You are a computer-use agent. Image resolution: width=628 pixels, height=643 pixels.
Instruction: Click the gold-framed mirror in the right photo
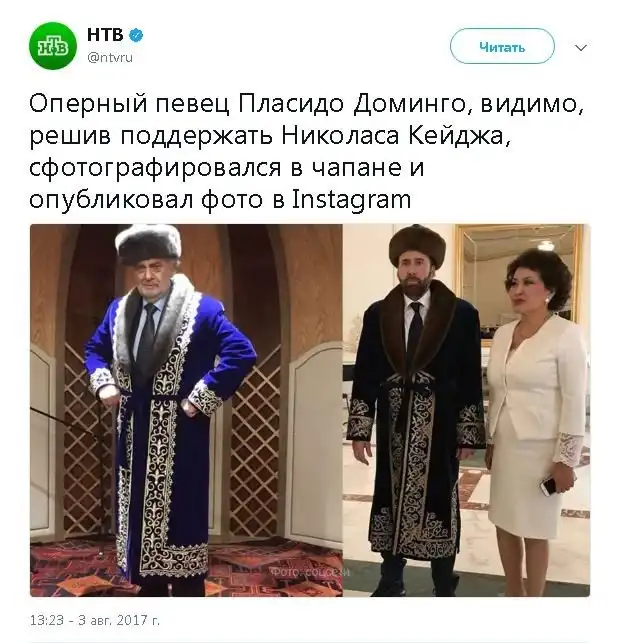click(521, 283)
